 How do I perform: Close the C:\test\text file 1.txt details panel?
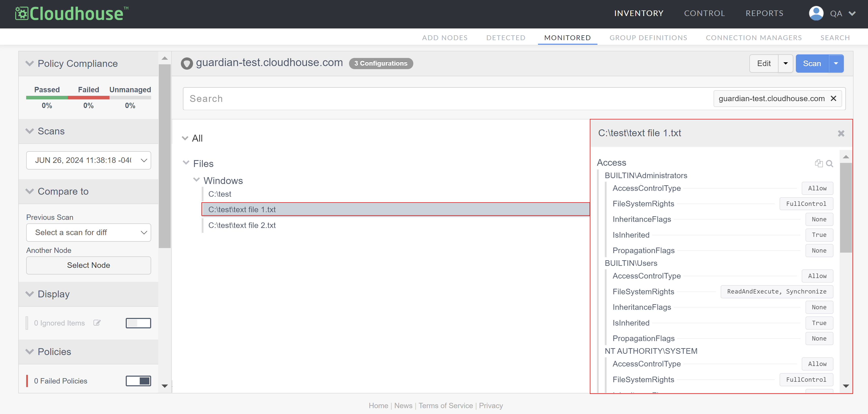click(841, 133)
